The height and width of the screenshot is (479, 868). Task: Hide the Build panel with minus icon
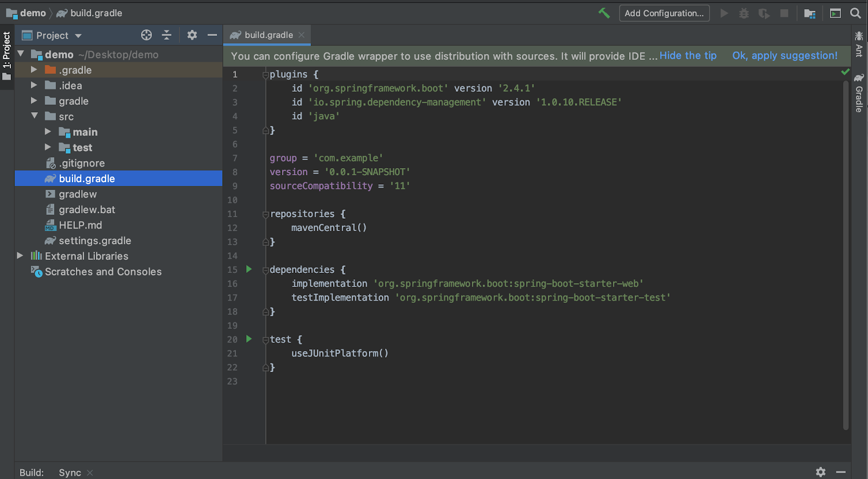pyautogui.click(x=841, y=472)
